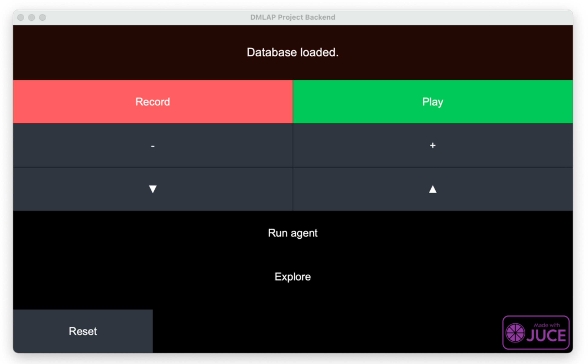Click the "Database loaded." status message

tap(293, 52)
